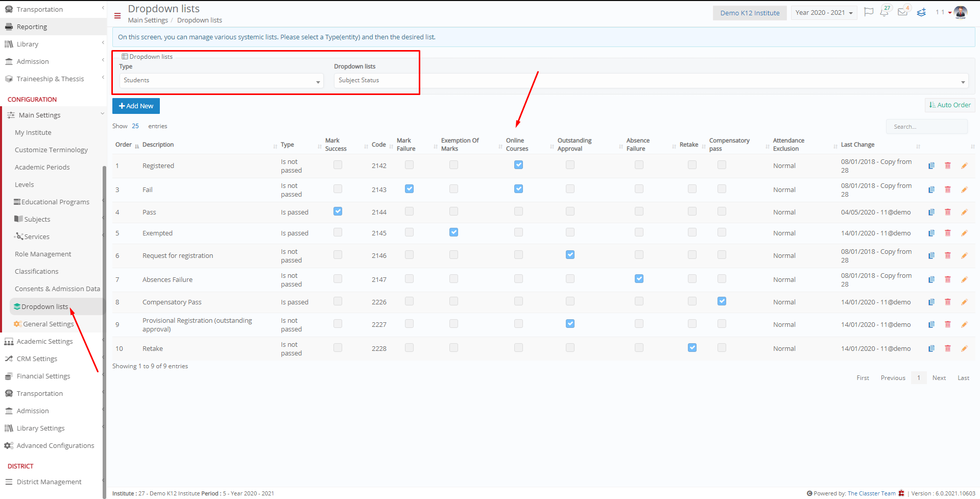This screenshot has width=980, height=499.
Task: Click Dropdown lists sidebar icon
Action: 17,306
